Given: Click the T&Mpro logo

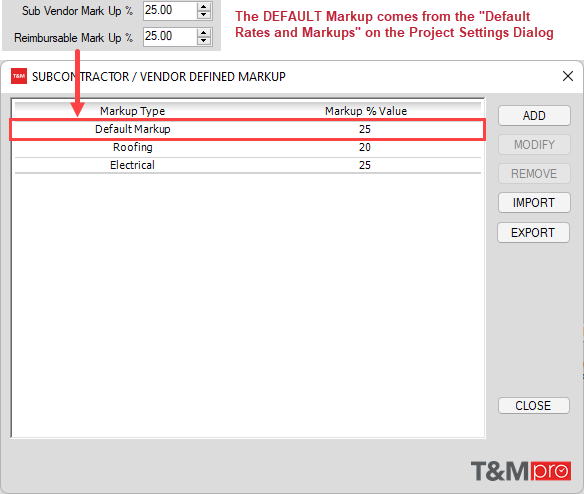Looking at the screenshot, I should (x=521, y=471).
